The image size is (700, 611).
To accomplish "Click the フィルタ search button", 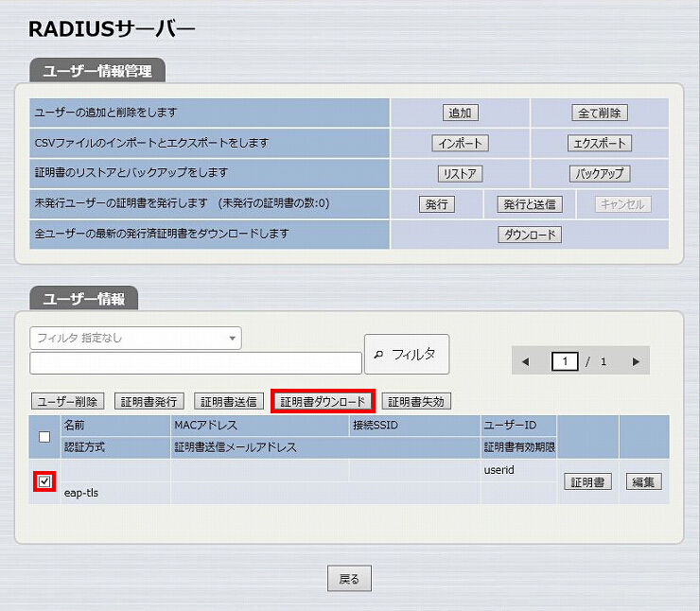I will pos(407,355).
